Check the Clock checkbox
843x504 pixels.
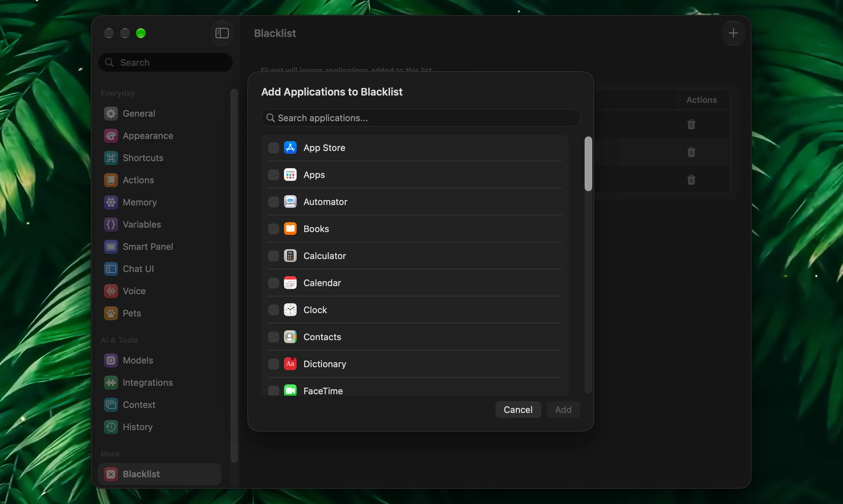pyautogui.click(x=274, y=310)
